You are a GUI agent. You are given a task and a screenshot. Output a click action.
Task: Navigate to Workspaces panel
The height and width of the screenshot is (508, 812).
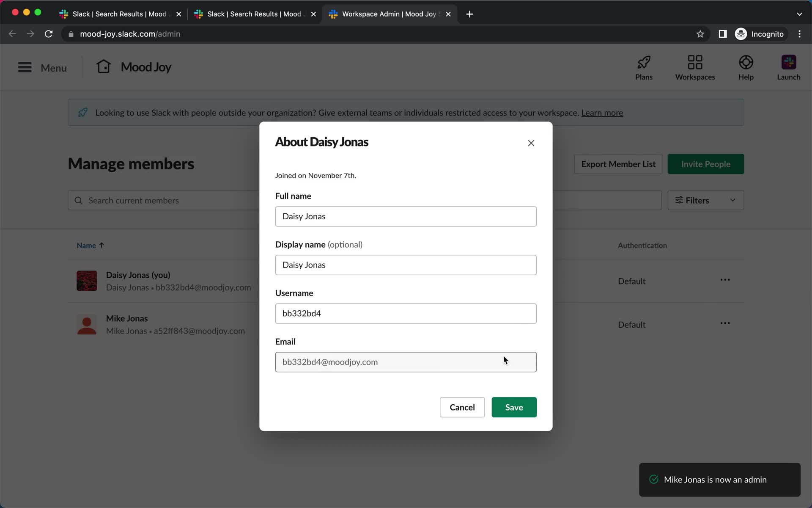tap(695, 67)
